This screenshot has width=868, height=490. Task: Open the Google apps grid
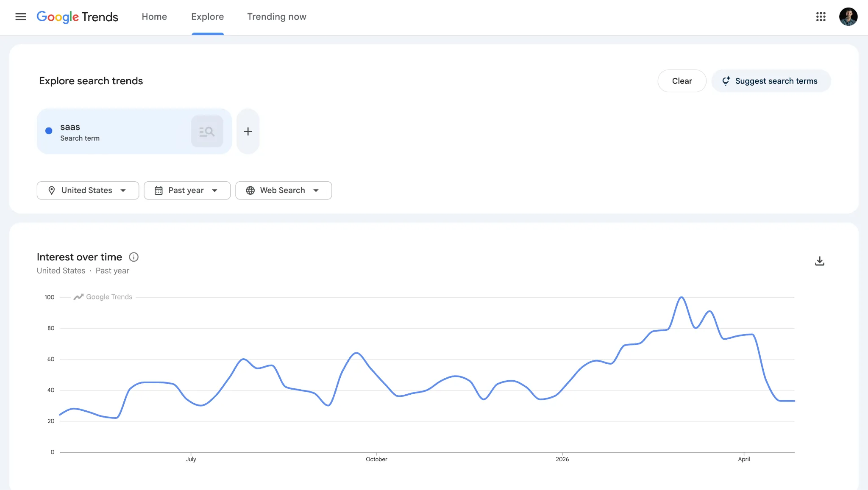pyautogui.click(x=821, y=17)
